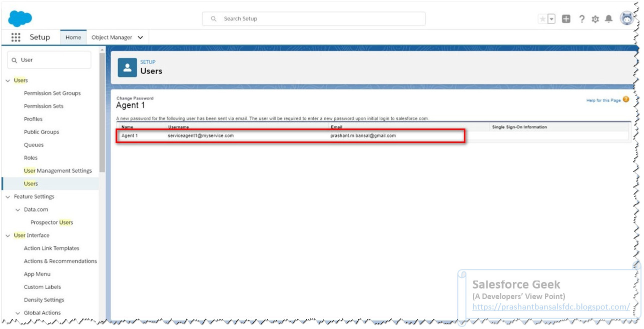
Task: Open Custom Labels in sidebar
Action: pos(43,287)
